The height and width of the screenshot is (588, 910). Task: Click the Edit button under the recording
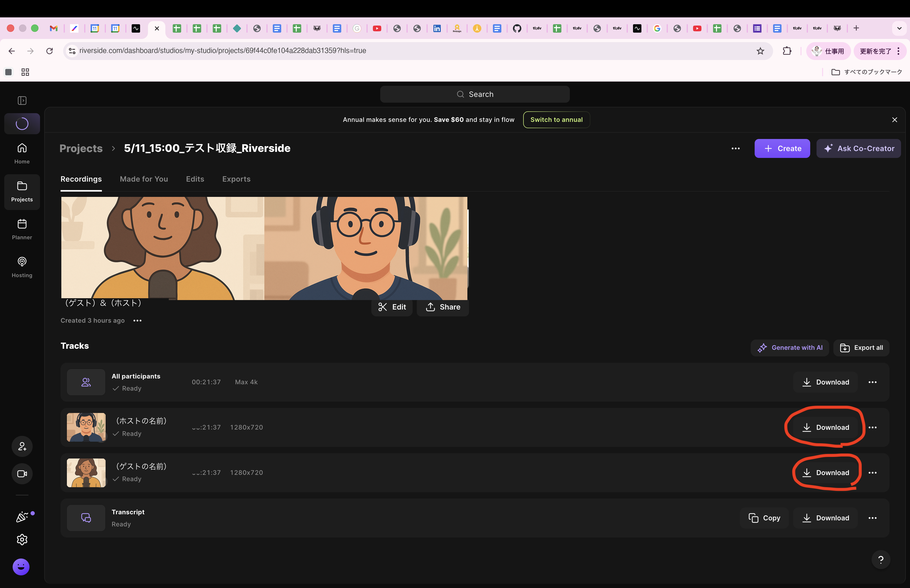pos(392,307)
